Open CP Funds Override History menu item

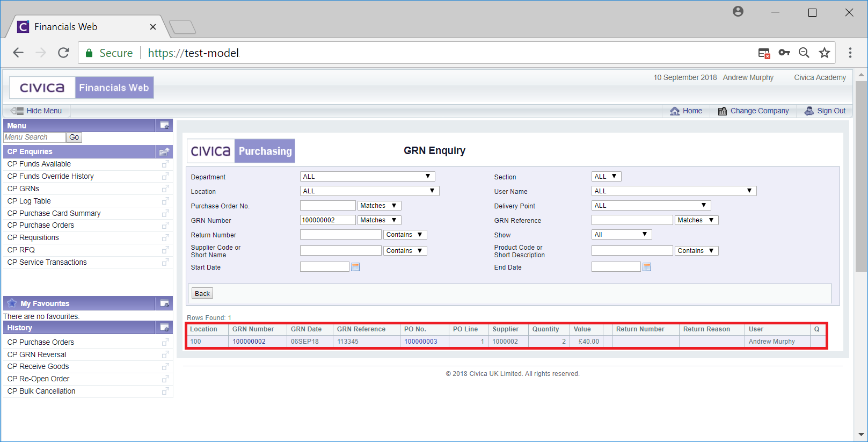click(x=50, y=176)
